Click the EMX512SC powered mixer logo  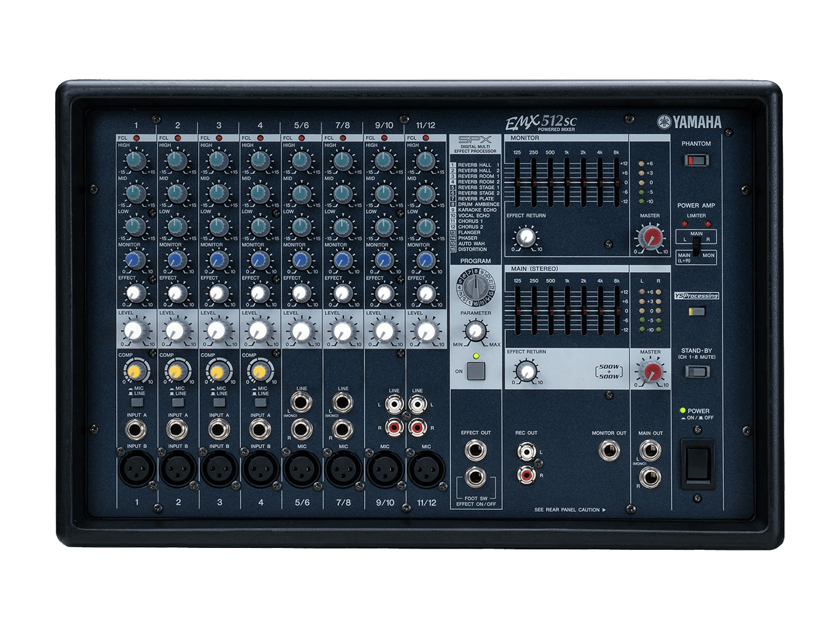541,123
